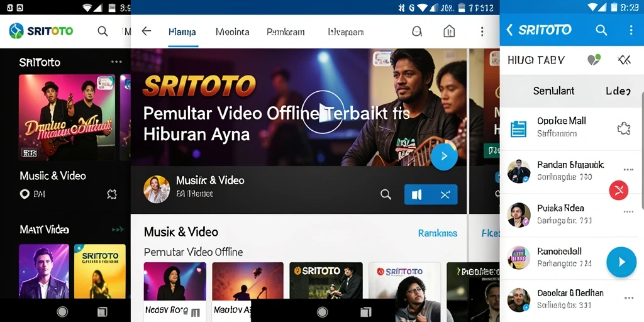
Task: Switch to the Plamja tab
Action: [x=182, y=32]
